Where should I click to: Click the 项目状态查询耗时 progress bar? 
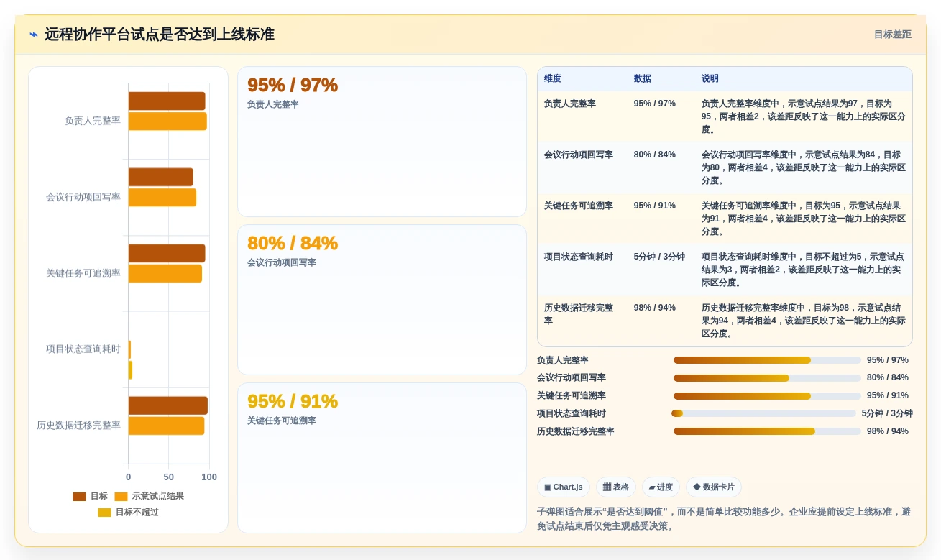click(x=763, y=413)
